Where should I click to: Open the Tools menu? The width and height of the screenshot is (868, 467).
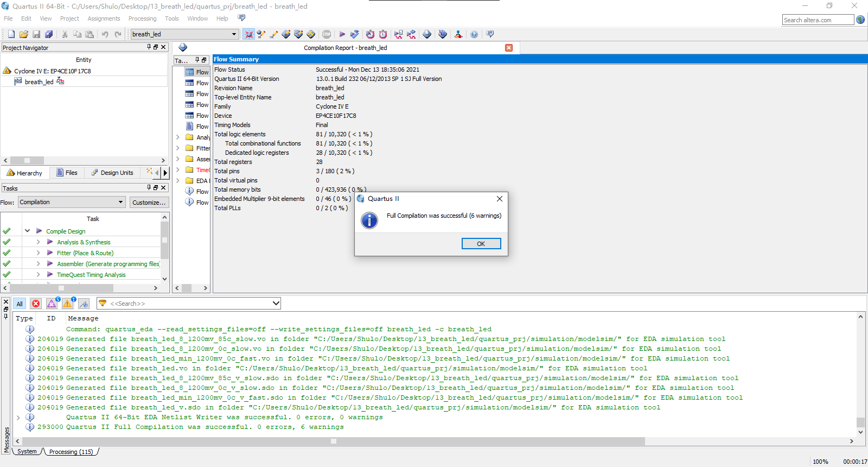[x=171, y=18]
